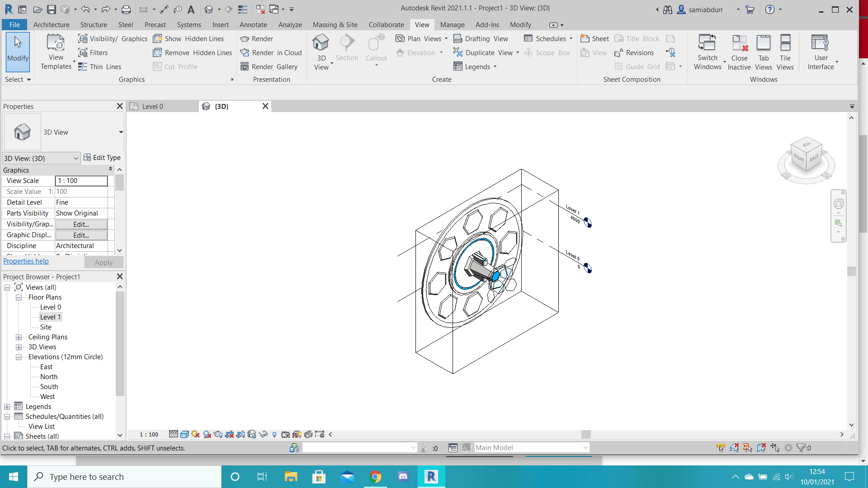Click Render Gallery icon

coord(245,67)
